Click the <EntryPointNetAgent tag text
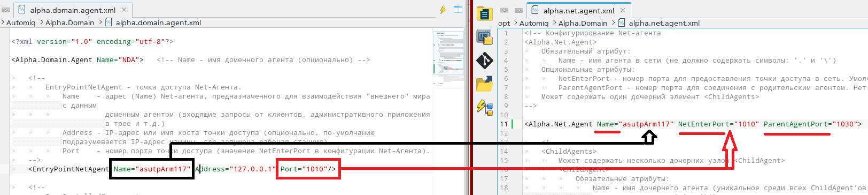This screenshot has height=195, width=868. 69,169
